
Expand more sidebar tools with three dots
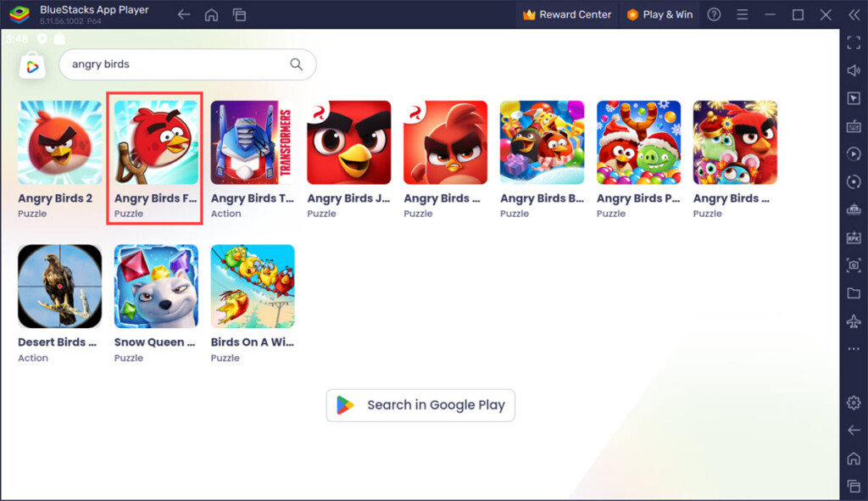coord(854,348)
